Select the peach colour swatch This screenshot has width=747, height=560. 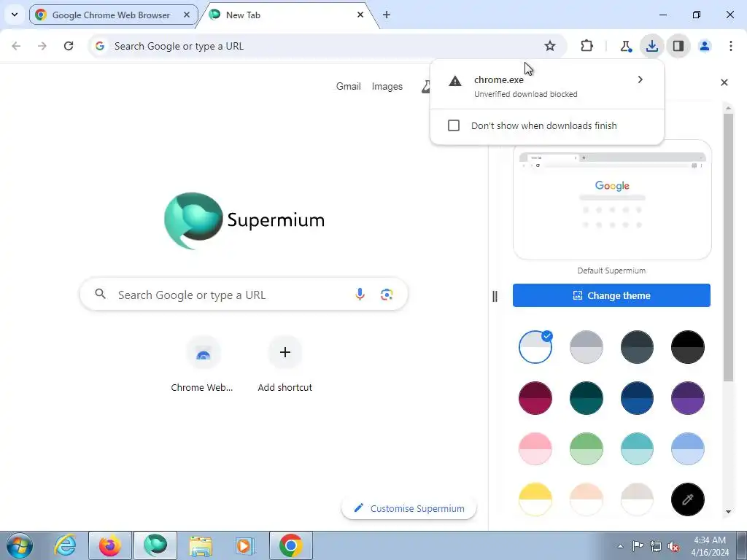pyautogui.click(x=586, y=499)
